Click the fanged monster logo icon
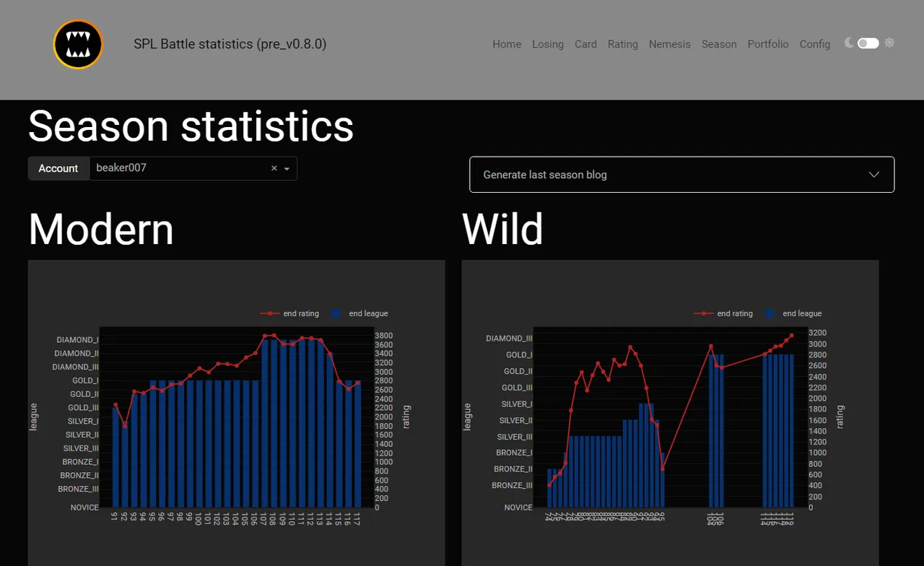 [78, 44]
